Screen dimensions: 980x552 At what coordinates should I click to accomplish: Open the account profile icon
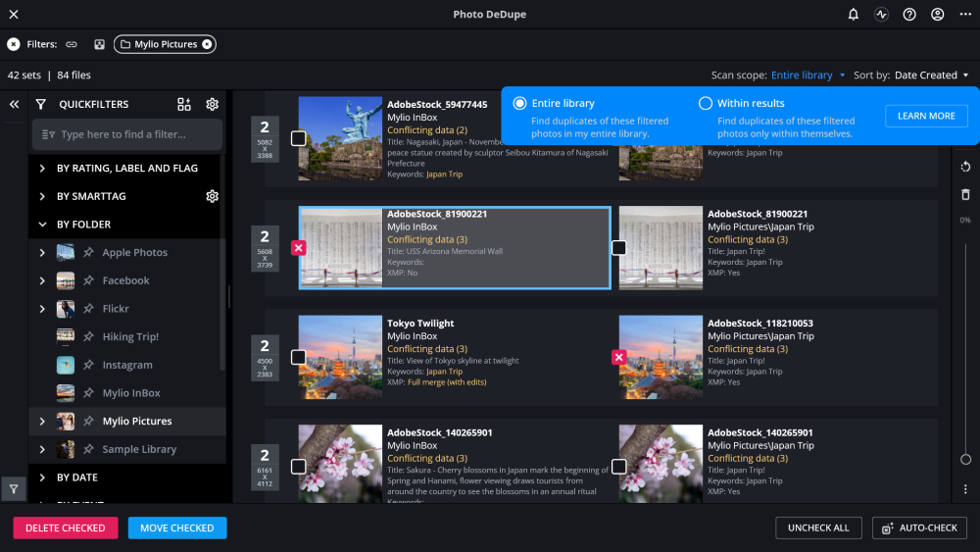(x=938, y=15)
